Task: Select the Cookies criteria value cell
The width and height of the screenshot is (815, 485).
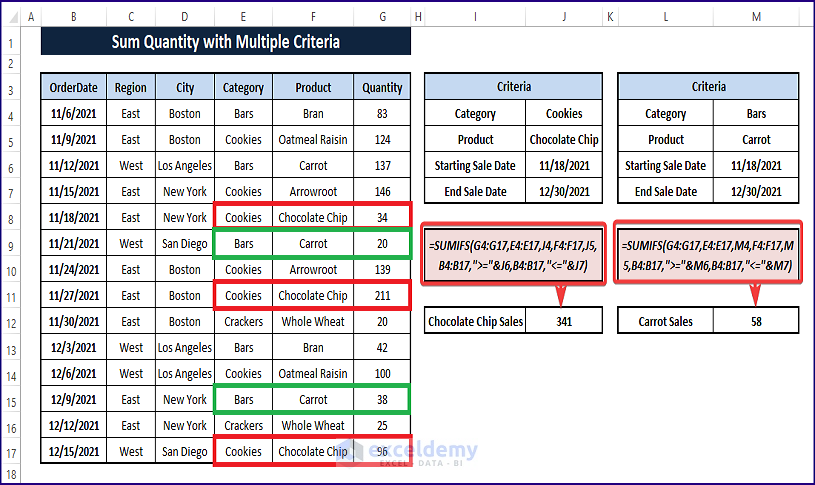Action: point(564,113)
